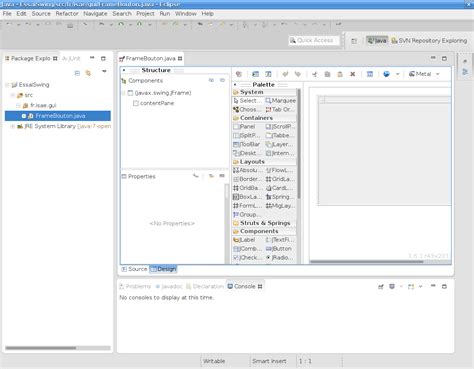474x369 pixels.
Task: Click the Choose component palette tool
Action: point(247,109)
